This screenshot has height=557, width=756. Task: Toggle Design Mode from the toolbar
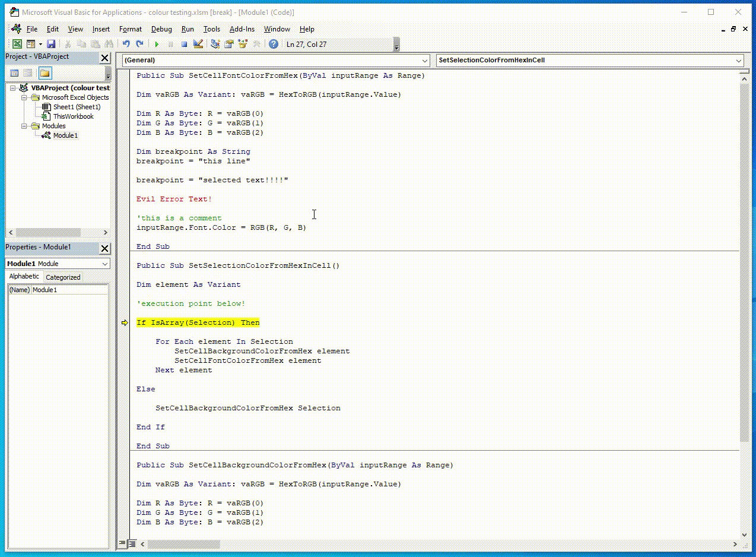tap(198, 44)
